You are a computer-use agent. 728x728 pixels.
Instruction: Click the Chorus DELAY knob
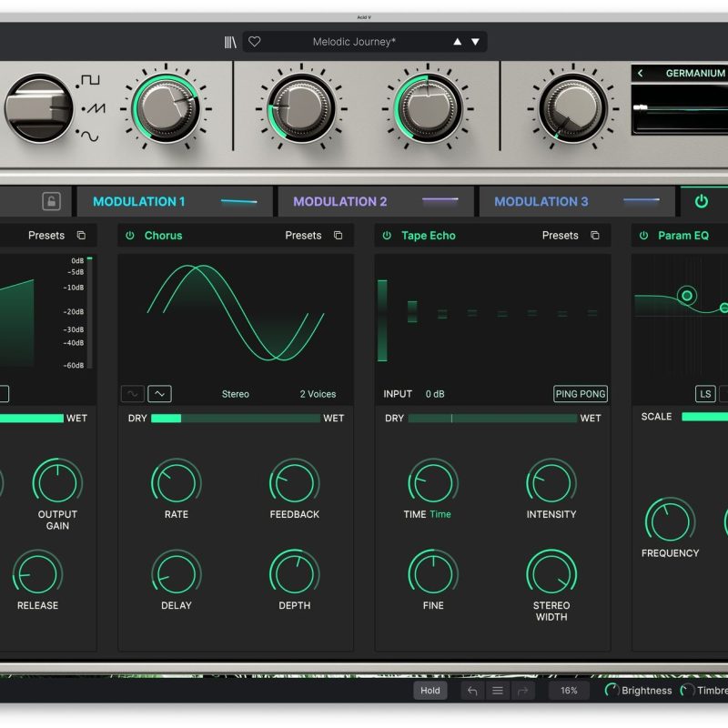177,574
